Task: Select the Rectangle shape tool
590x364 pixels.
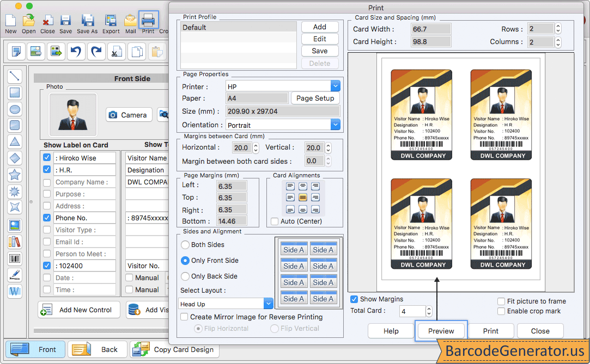Action: click(x=14, y=93)
